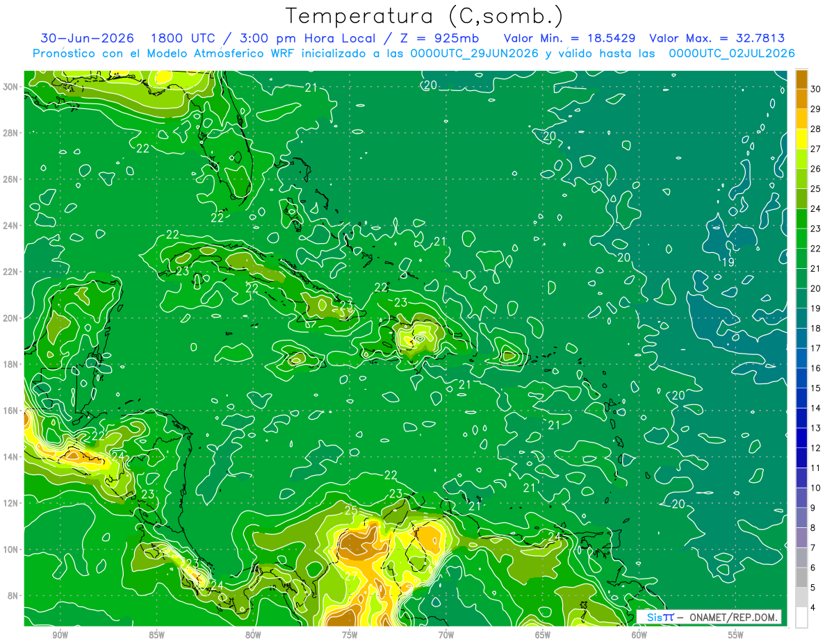Click the '16N' latitude axis label

point(11,411)
